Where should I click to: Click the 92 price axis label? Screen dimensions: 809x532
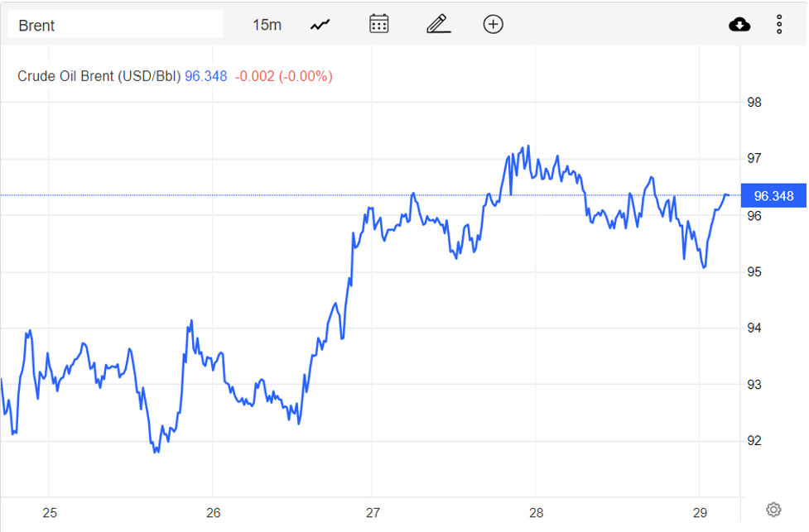click(754, 441)
